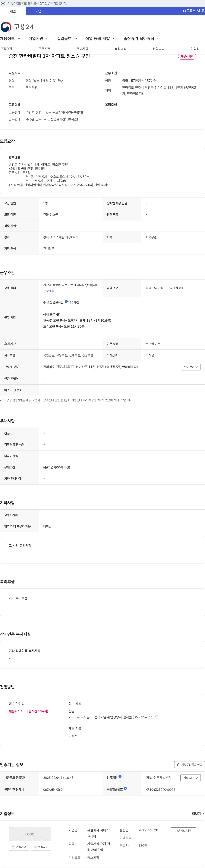Report ad with 거짓구인광고 신고 button

[x=190, y=765]
